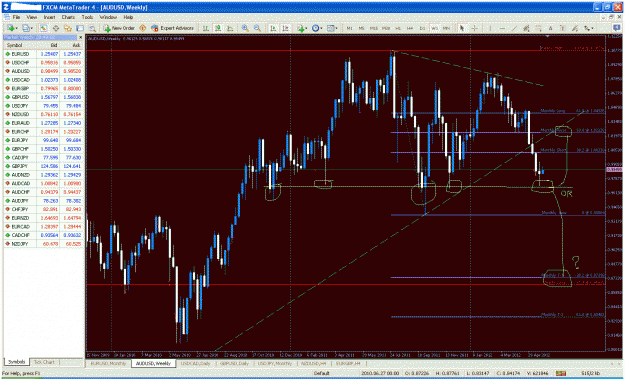The image size is (625, 379).
Task: Select the Horizontal Line drawing tool
Action: [502, 28]
